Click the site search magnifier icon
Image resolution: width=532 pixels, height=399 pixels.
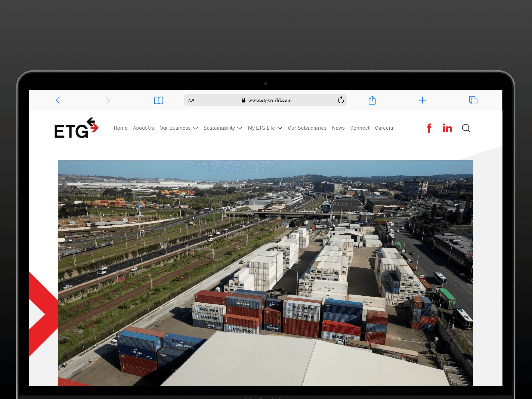(x=466, y=128)
